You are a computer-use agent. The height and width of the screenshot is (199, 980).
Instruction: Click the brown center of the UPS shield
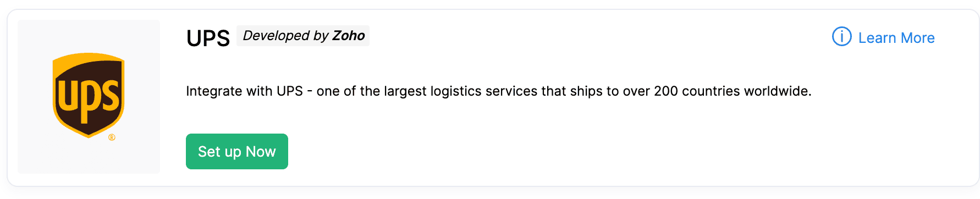point(89,98)
